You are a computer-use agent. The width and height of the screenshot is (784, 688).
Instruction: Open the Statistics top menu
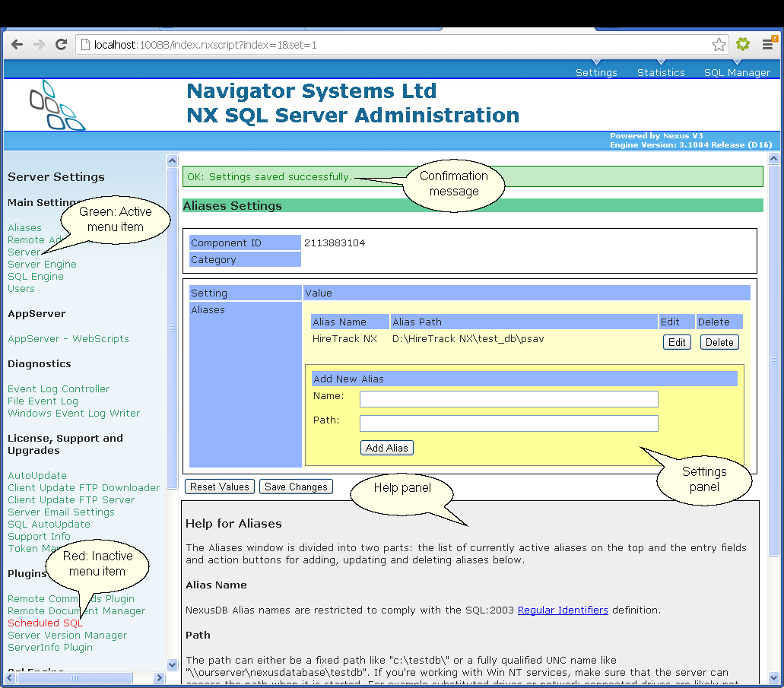click(x=661, y=72)
